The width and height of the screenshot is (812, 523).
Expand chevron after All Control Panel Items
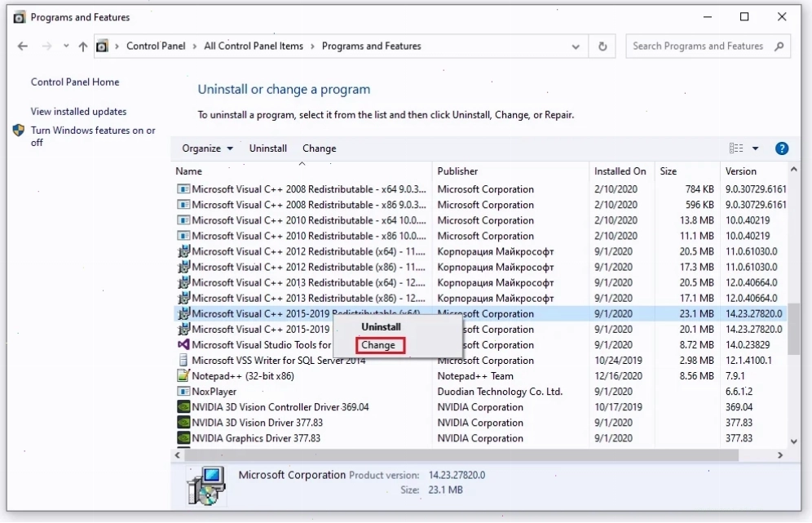point(313,47)
